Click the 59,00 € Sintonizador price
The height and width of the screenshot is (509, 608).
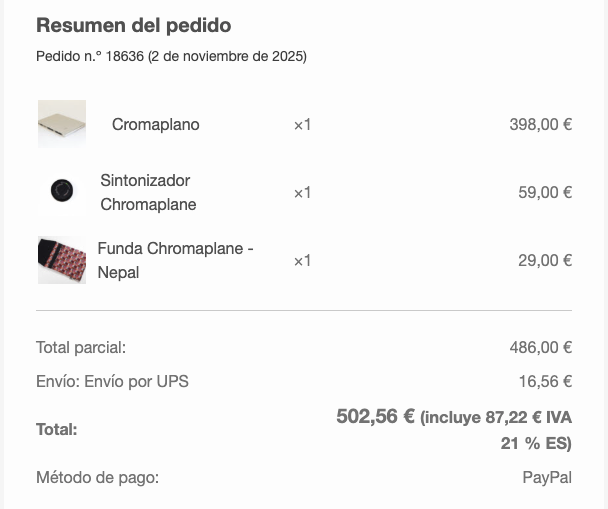pos(545,193)
